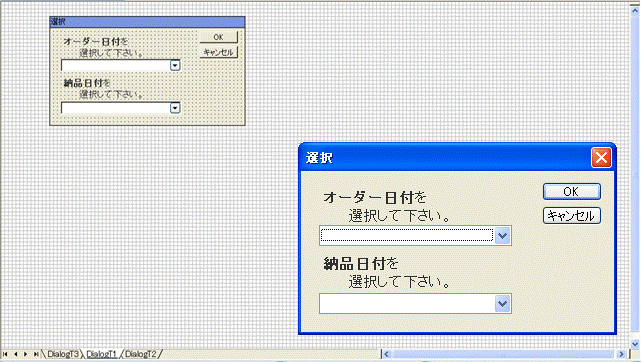Open オーダー日付 dropdown arrow in running dialog
This screenshot has height=362, width=641.
click(502, 236)
